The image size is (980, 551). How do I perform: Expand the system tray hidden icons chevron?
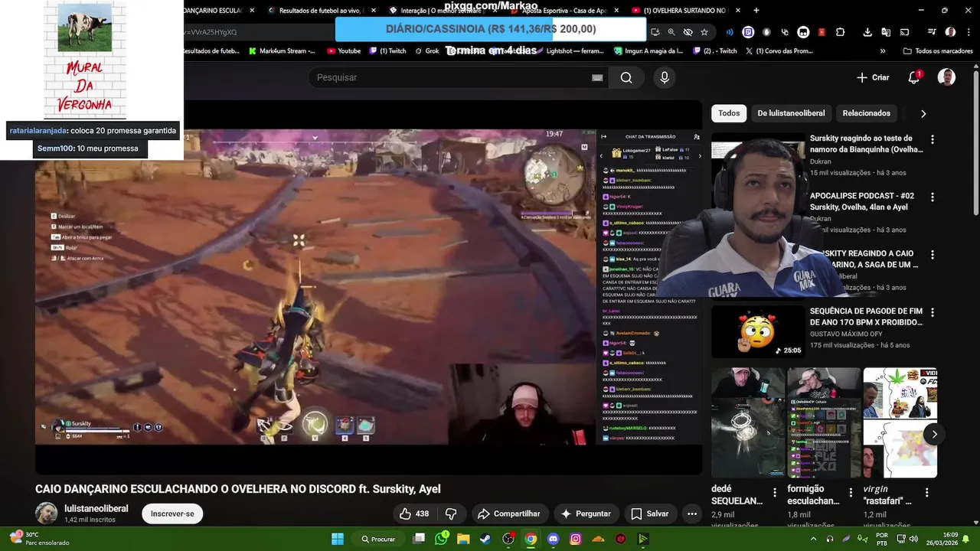813,539
